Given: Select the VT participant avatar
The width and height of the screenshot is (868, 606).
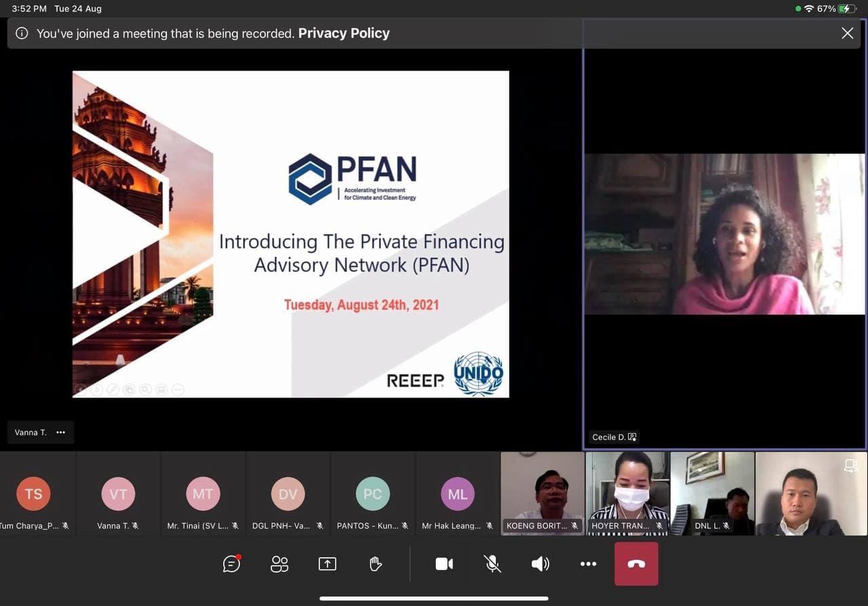Looking at the screenshot, I should tap(118, 494).
